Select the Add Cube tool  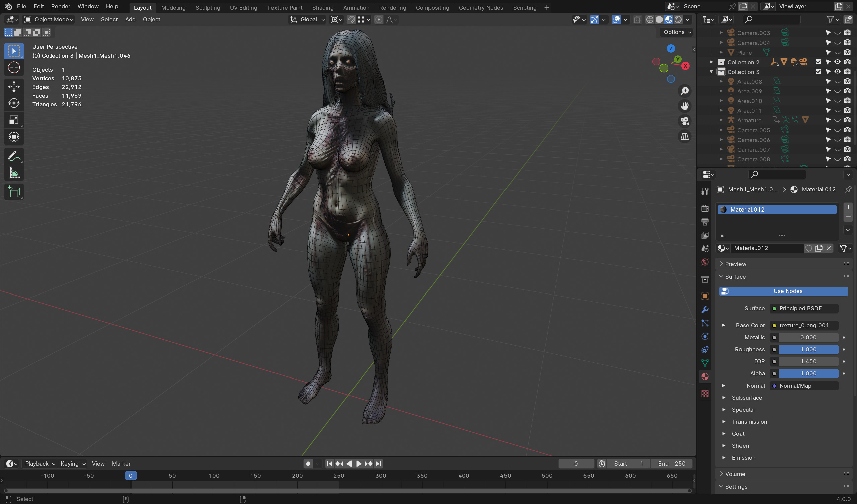pos(14,192)
